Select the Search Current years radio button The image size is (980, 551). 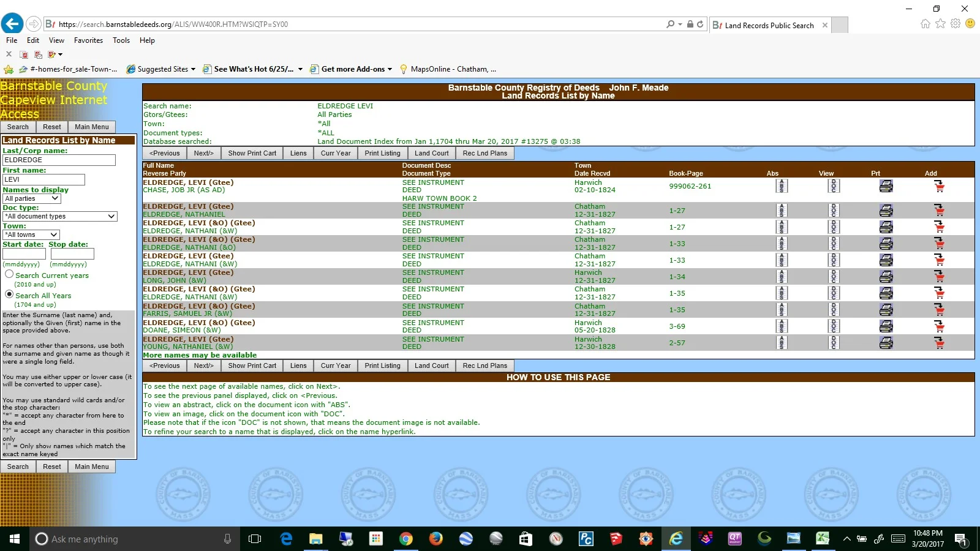9,274
